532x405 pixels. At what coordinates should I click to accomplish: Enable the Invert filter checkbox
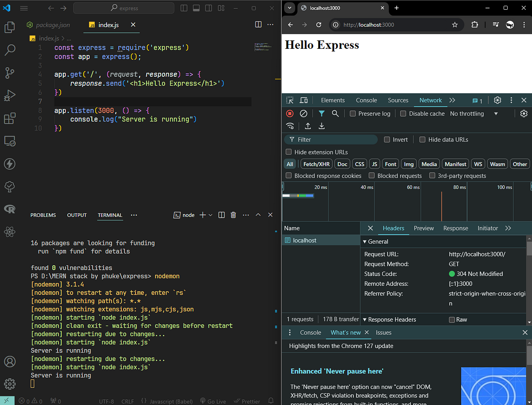pos(387,139)
